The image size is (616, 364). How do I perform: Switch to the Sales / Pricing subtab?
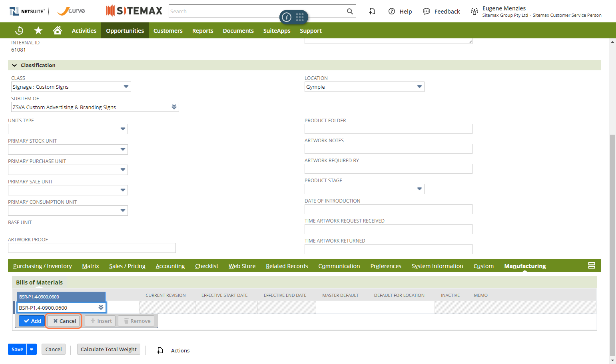point(127,266)
